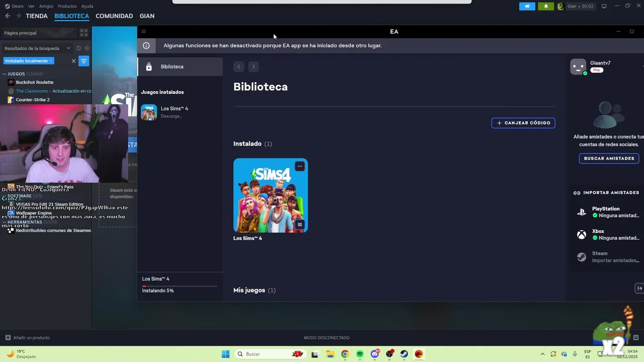644x362 pixels.
Task: Go forward with the EA right arrow
Action: point(254,66)
